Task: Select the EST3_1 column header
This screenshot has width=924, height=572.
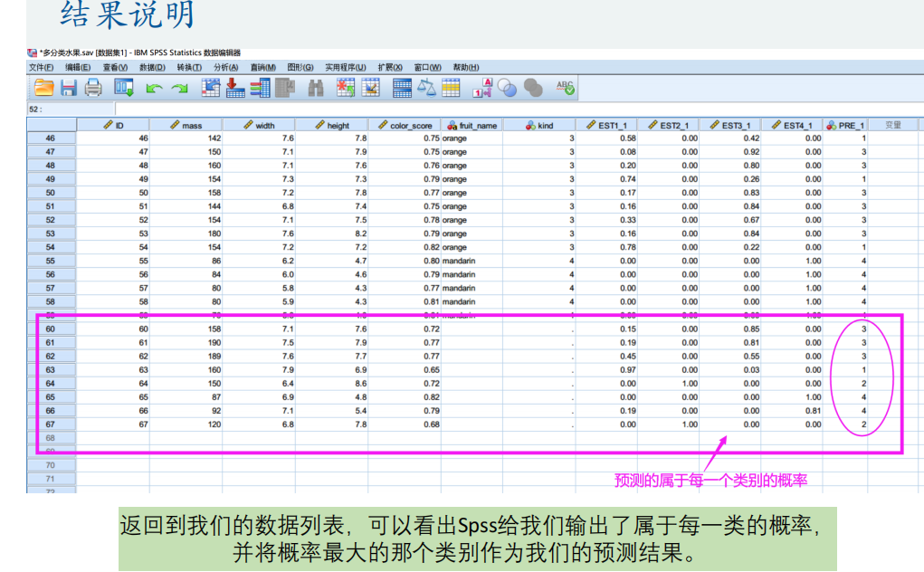Action: point(730,125)
